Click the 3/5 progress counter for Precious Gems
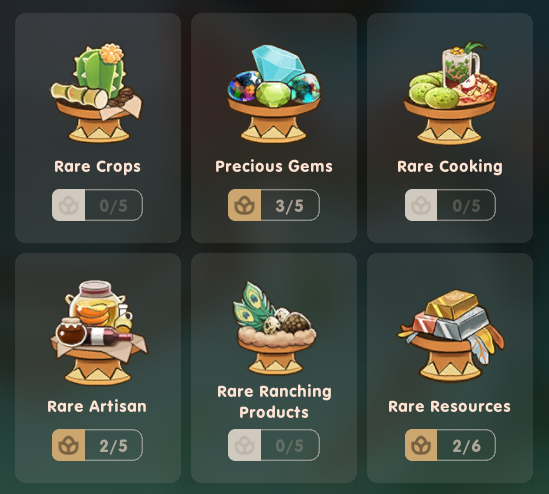Viewport: 549px width, 494px height. click(290, 206)
